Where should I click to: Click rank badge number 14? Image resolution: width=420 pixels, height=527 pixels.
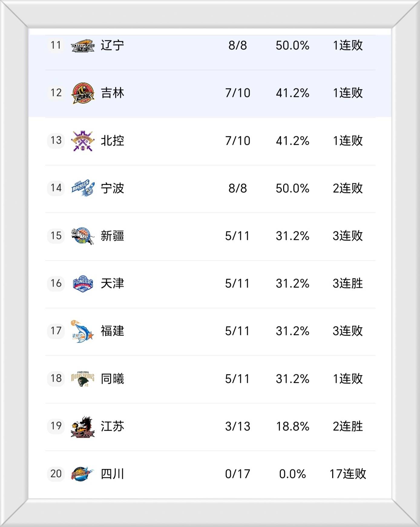click(56, 188)
